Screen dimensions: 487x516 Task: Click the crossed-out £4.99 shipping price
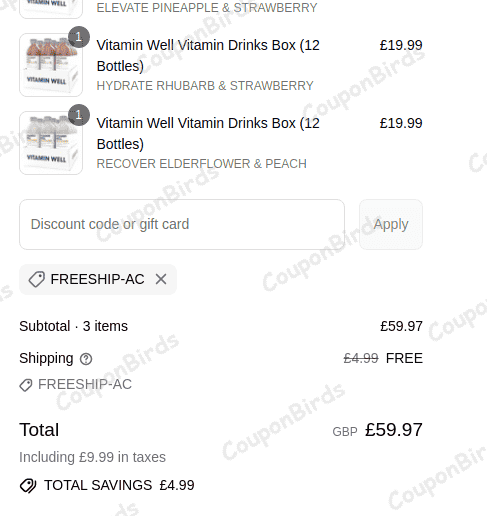361,358
